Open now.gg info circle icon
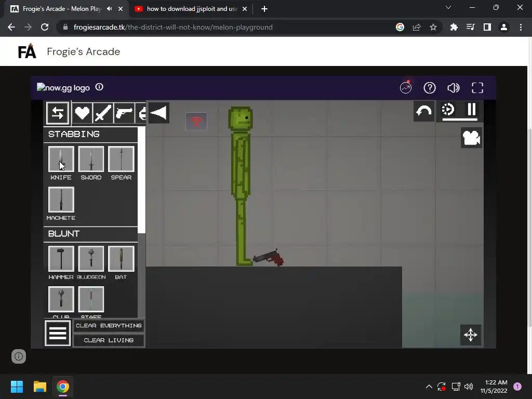Screen dimensions: 532x399 click(x=99, y=87)
